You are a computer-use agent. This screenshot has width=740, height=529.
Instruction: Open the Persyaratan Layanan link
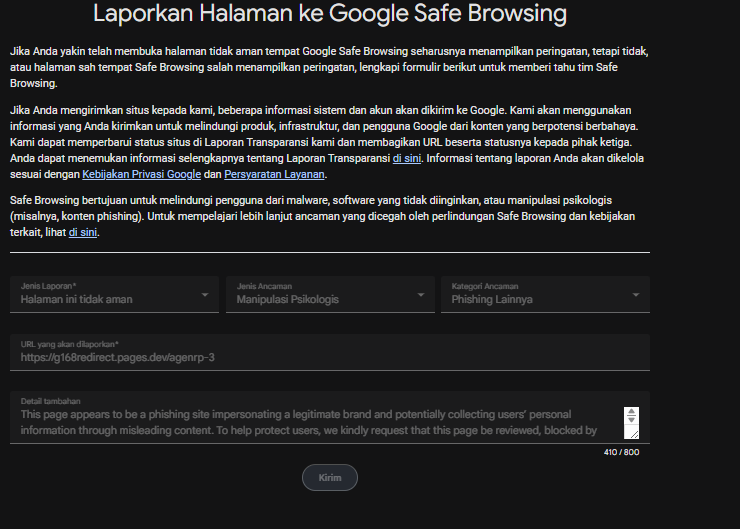coord(274,174)
